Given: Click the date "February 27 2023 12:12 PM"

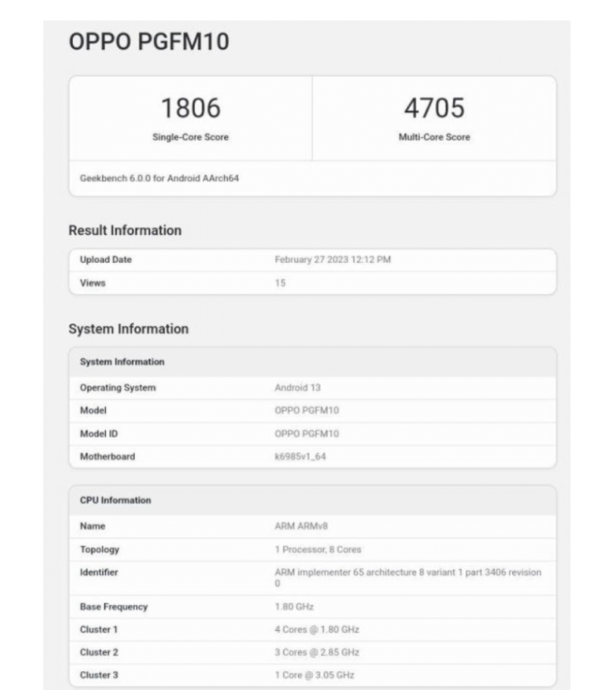Looking at the screenshot, I should tap(333, 260).
